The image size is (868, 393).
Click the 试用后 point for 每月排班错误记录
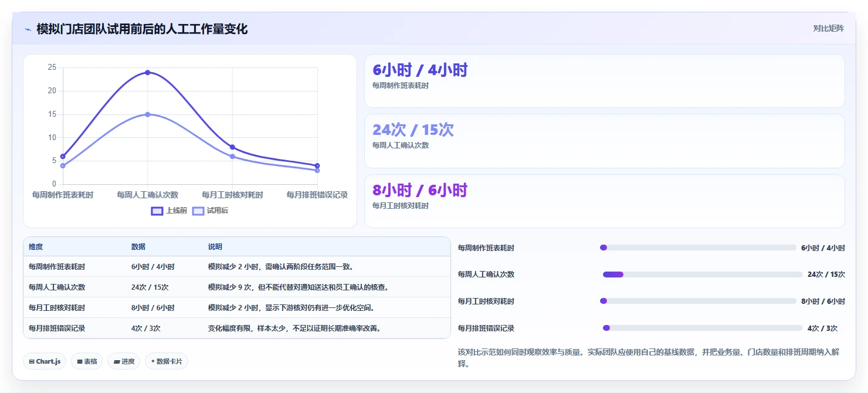(317, 170)
